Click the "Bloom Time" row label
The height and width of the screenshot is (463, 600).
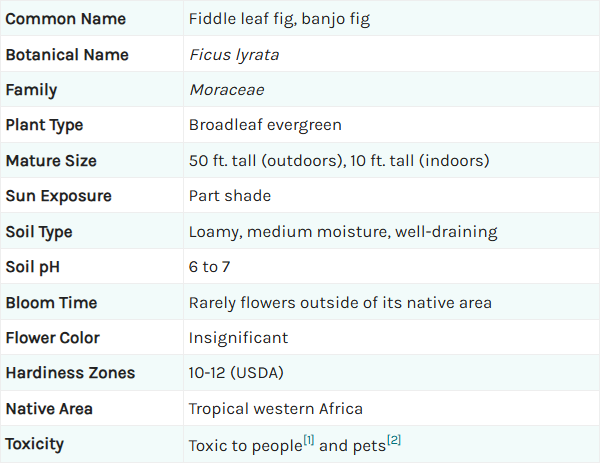click(52, 303)
